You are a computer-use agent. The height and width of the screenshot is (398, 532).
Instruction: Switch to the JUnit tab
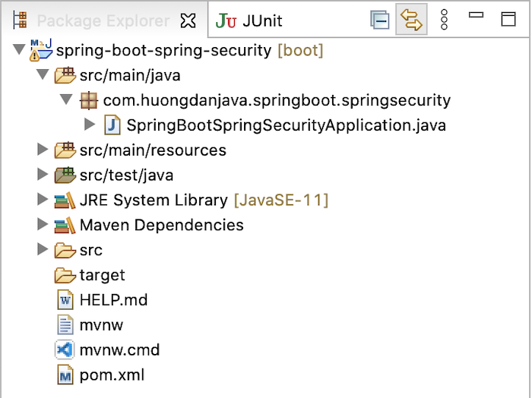pos(249,21)
